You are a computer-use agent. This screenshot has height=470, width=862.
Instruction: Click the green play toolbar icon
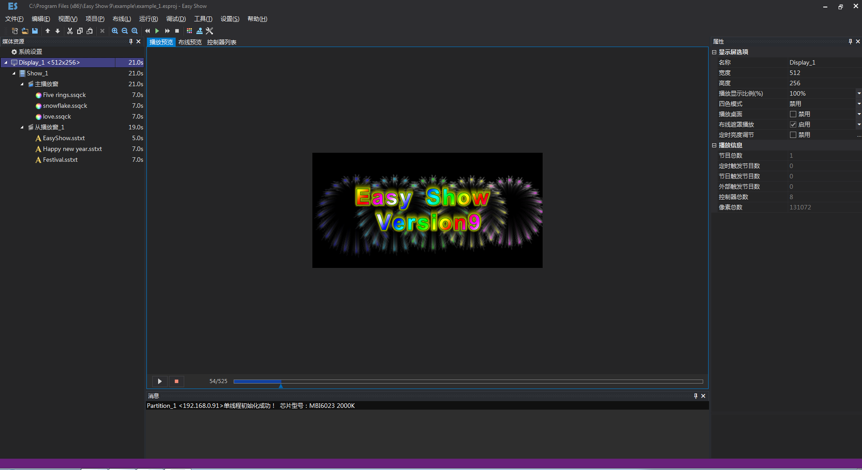[x=157, y=31]
